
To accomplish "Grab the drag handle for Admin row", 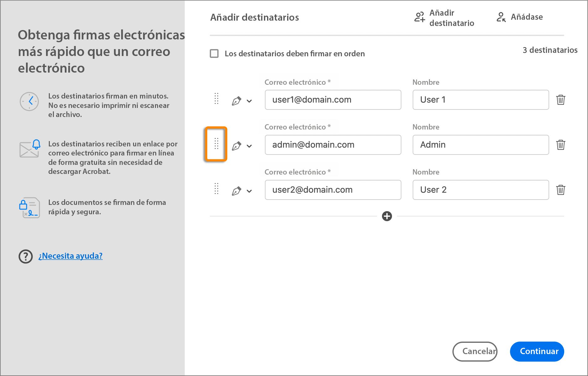I will tap(216, 144).
